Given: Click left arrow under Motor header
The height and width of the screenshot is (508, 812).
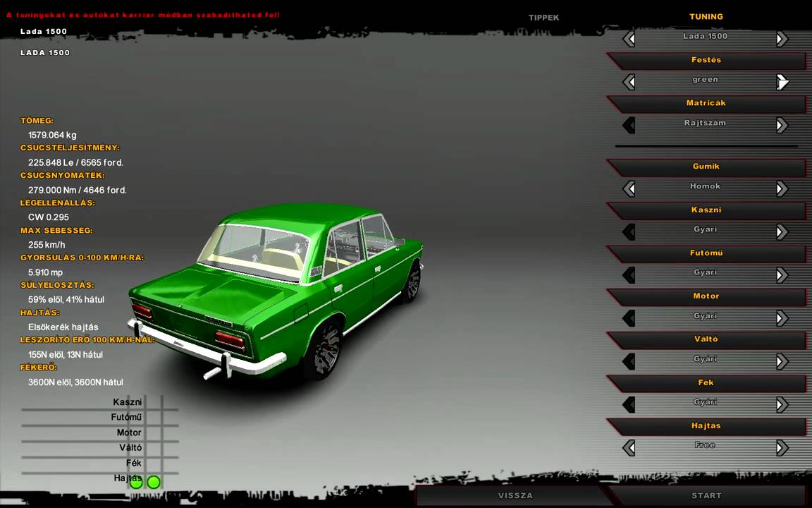Looking at the screenshot, I should 629,318.
